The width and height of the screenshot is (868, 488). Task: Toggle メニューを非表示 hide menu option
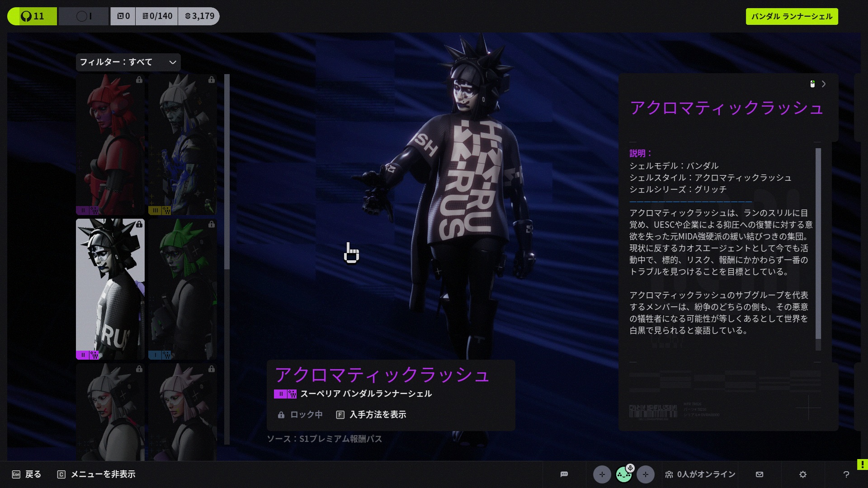click(96, 474)
